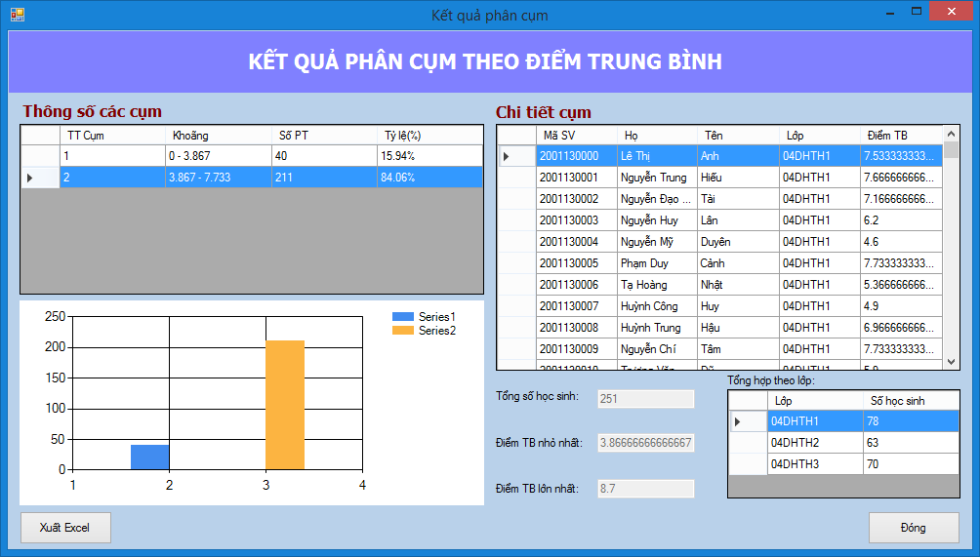This screenshot has width=980, height=557.
Task: Click the Chi tiết cụm scrollbar thumb
Action: tap(952, 150)
